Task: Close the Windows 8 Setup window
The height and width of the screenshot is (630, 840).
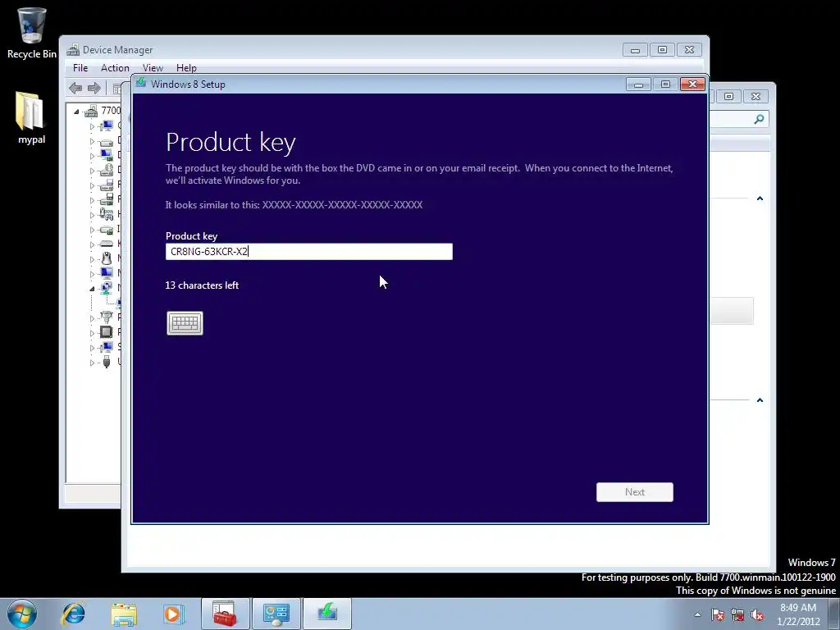Action: (x=692, y=84)
